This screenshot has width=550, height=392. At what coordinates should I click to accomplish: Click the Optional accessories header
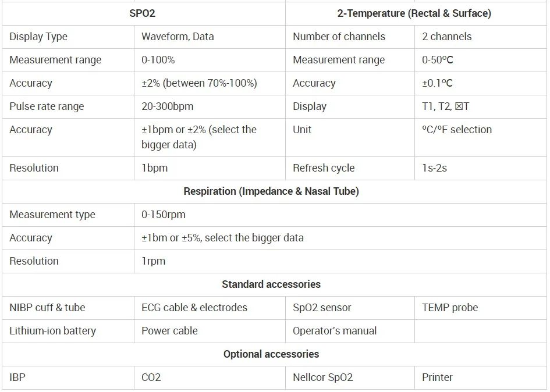271,354
